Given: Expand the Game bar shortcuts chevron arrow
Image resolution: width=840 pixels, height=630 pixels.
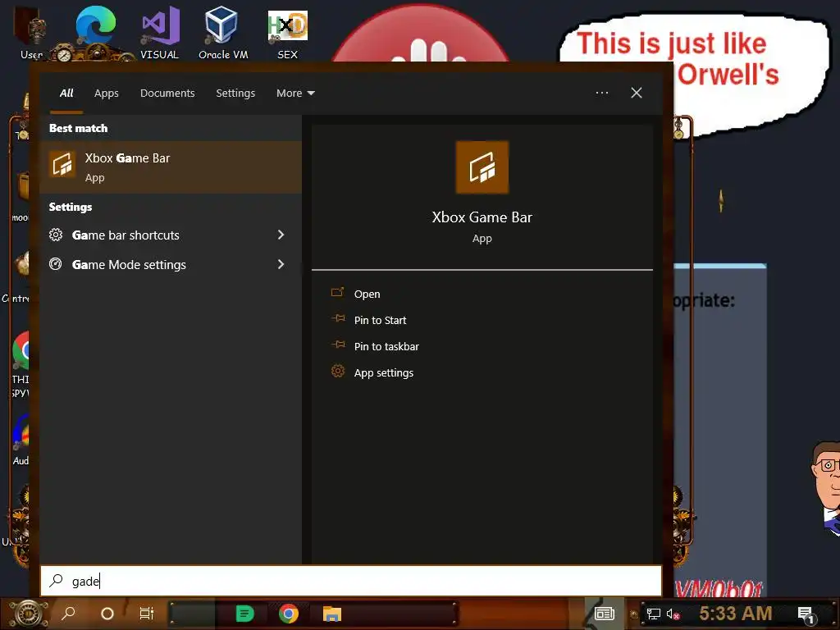Looking at the screenshot, I should (281, 235).
